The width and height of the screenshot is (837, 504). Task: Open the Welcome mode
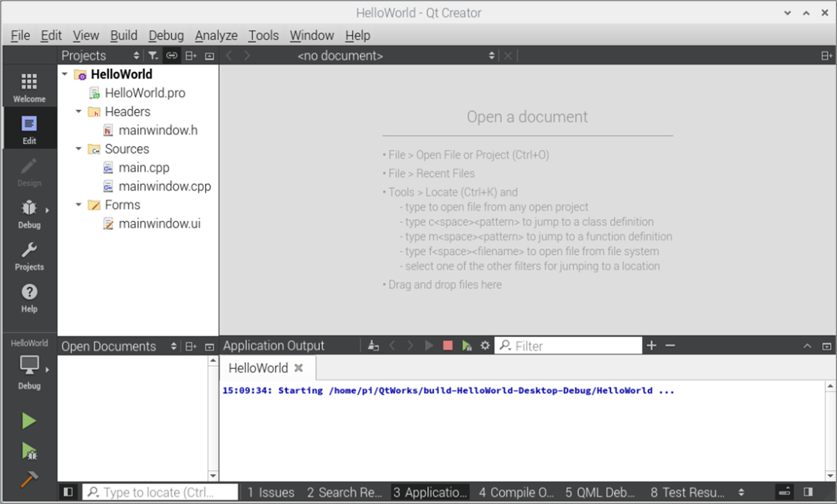pos(29,87)
